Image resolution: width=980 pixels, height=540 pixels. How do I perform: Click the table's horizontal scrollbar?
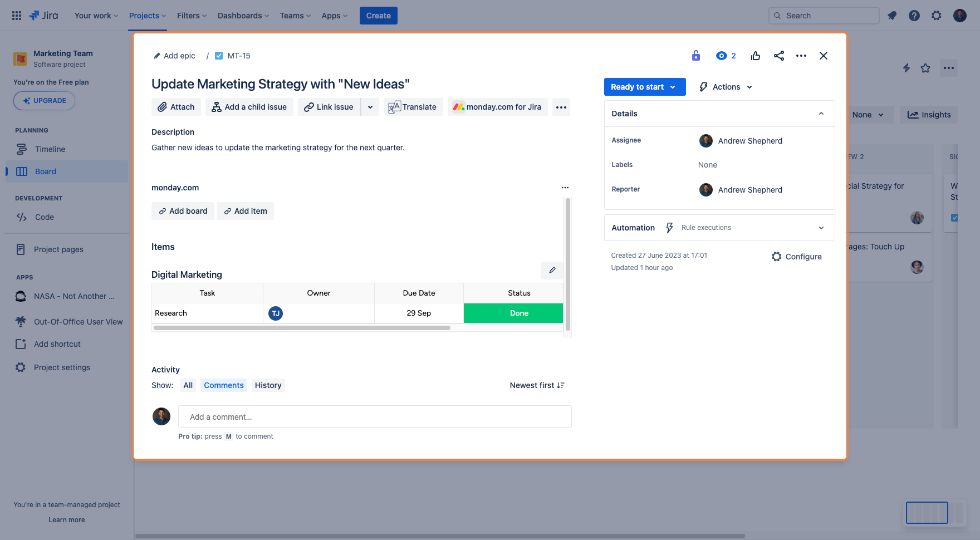(x=302, y=328)
